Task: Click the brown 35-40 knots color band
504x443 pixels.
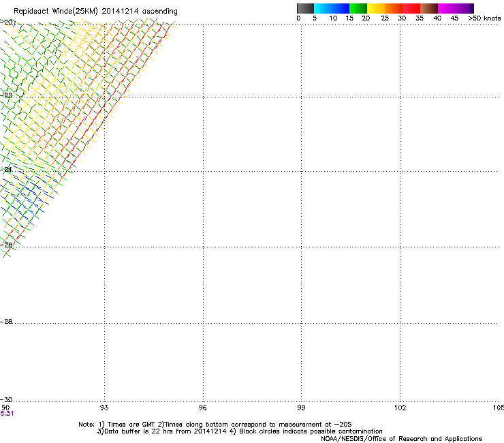Action: click(x=429, y=8)
